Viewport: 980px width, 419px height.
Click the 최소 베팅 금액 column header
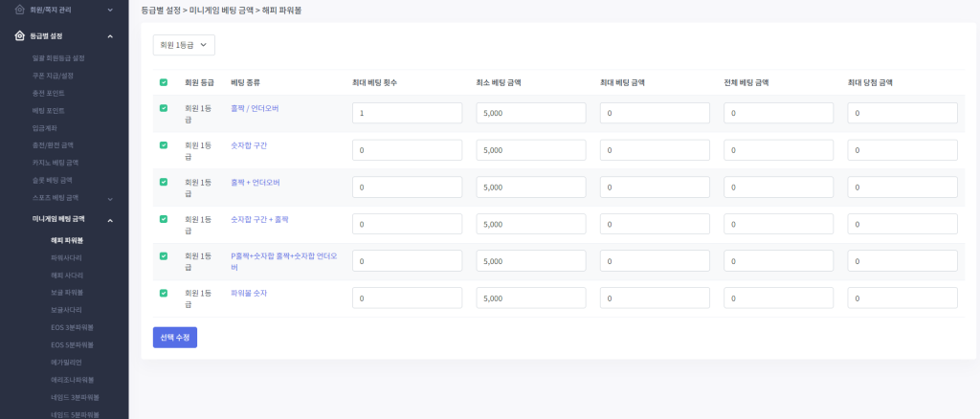498,82
